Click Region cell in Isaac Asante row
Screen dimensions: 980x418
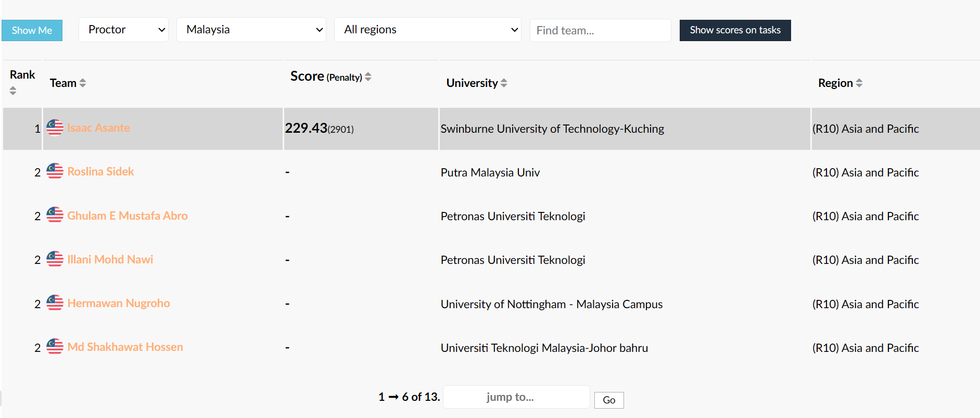pyautogui.click(x=895, y=129)
